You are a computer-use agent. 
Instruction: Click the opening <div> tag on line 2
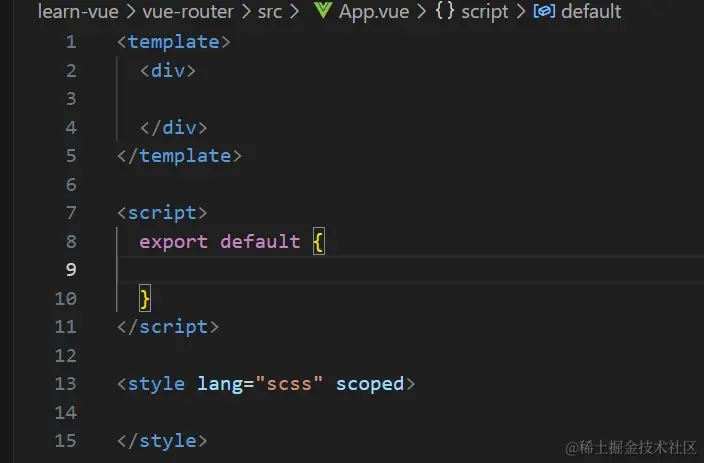click(168, 71)
